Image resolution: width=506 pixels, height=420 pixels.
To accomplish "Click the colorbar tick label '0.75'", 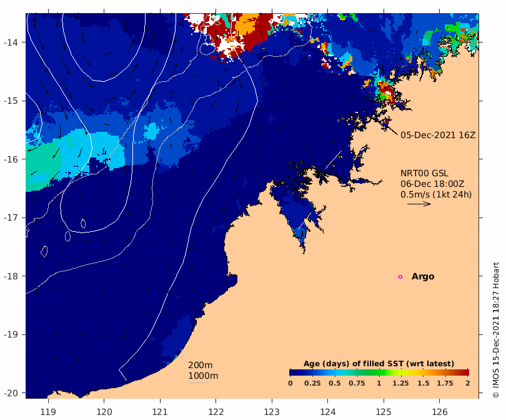I will click(x=357, y=383).
